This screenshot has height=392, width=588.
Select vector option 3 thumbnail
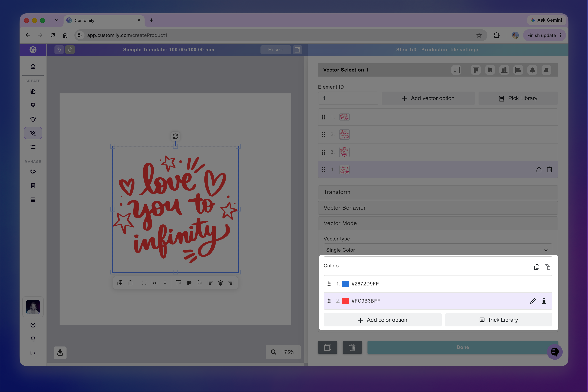coord(344,152)
